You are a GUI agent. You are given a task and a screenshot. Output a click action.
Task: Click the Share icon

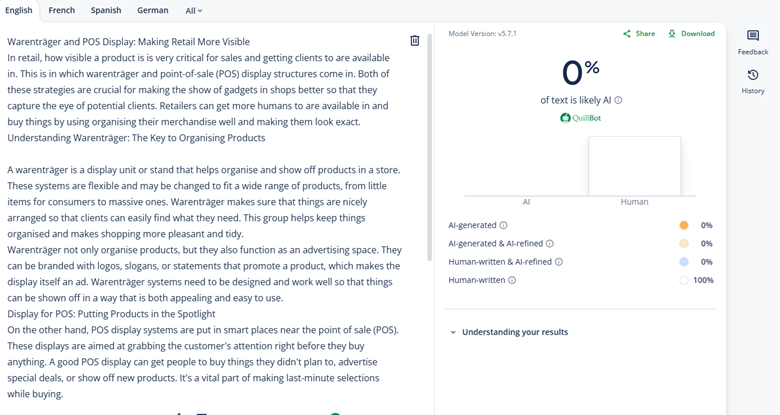(627, 34)
